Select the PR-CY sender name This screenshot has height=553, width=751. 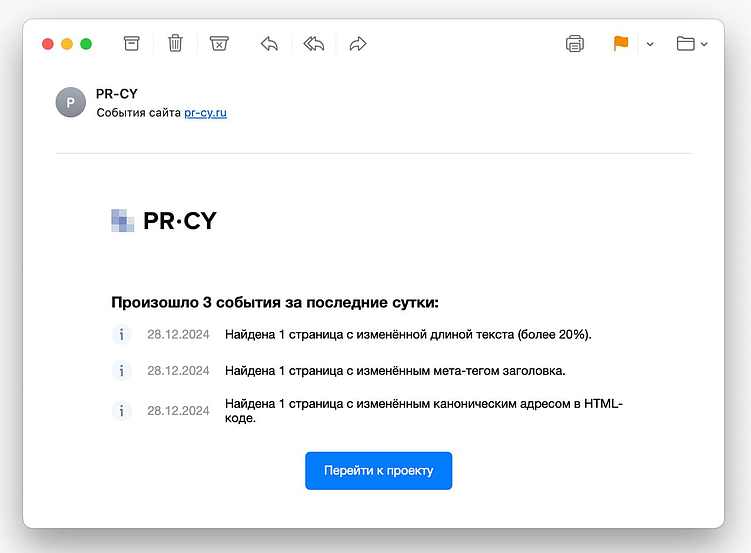click(116, 94)
